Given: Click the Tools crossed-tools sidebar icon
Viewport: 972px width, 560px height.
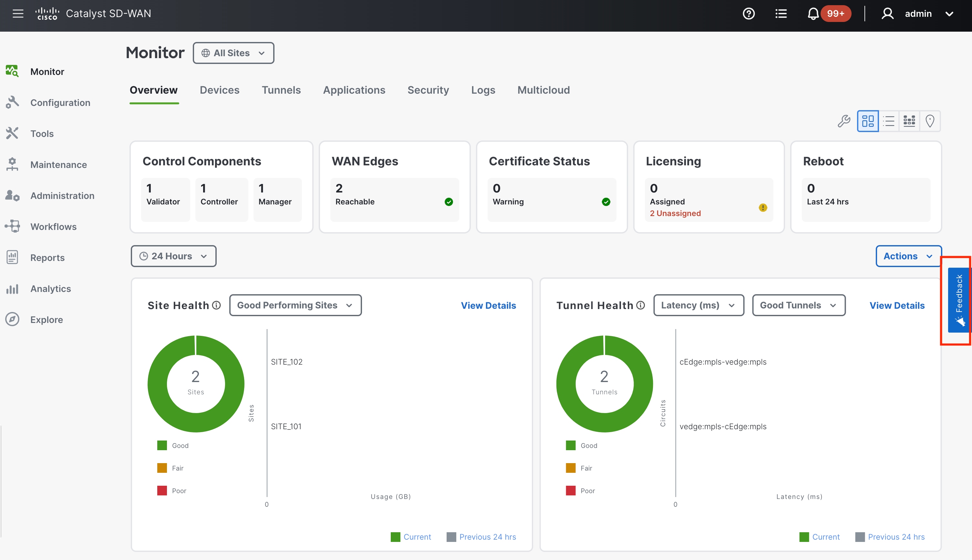Looking at the screenshot, I should pos(12,133).
